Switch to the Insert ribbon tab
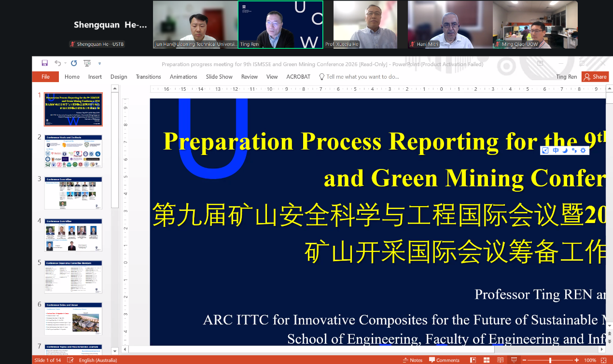Image resolution: width=613 pixels, height=364 pixels. tap(95, 77)
